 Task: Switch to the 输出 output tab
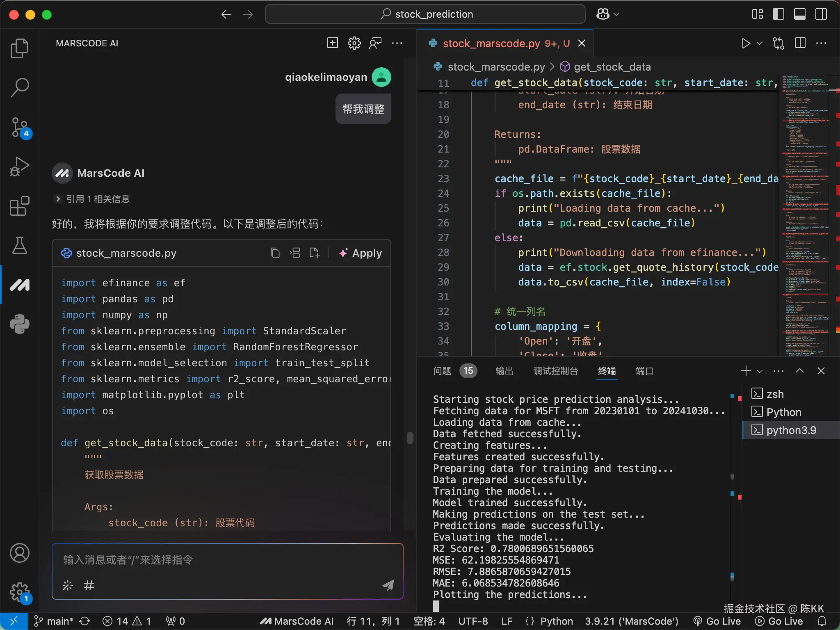[x=504, y=371]
